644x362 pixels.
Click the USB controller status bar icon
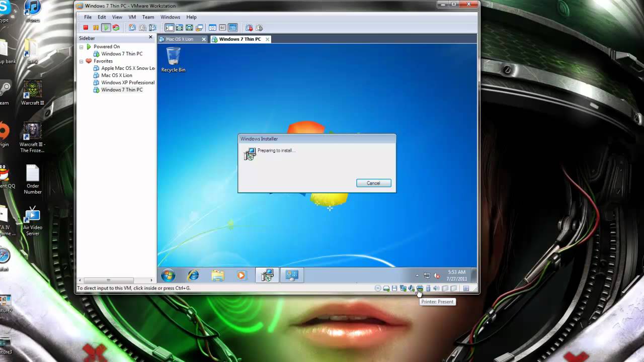coord(428,288)
